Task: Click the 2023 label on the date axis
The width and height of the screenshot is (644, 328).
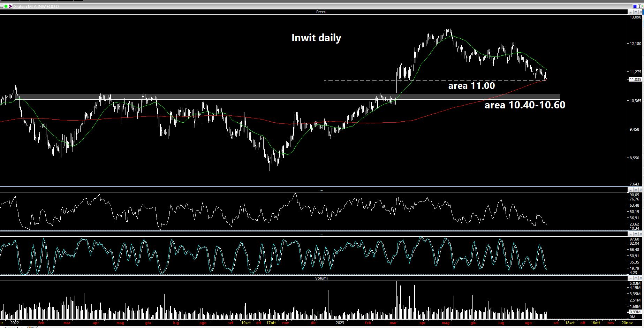Action: click(340, 323)
